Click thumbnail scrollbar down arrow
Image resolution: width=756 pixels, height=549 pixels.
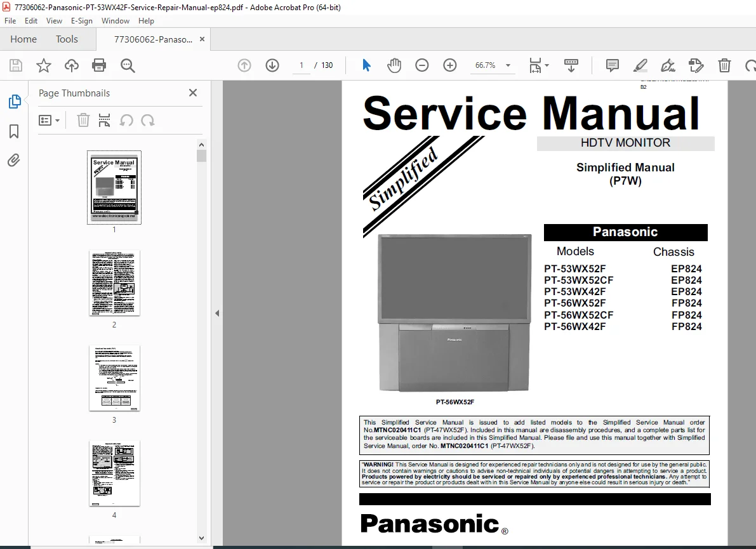[x=201, y=538]
